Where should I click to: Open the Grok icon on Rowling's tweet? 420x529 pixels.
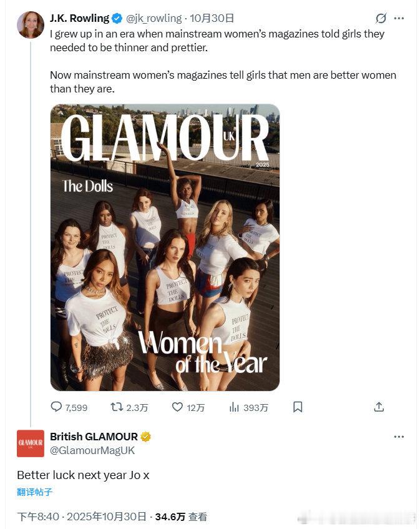381,18
